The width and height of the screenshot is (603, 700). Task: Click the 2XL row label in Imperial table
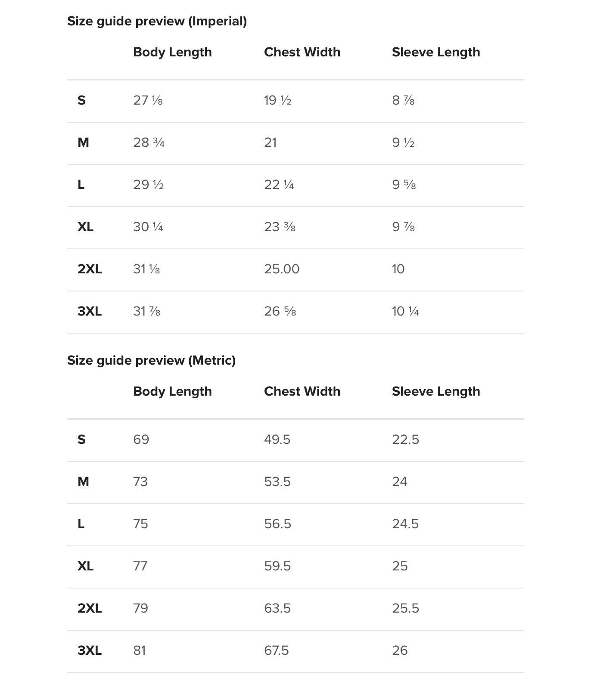pyautogui.click(x=90, y=269)
